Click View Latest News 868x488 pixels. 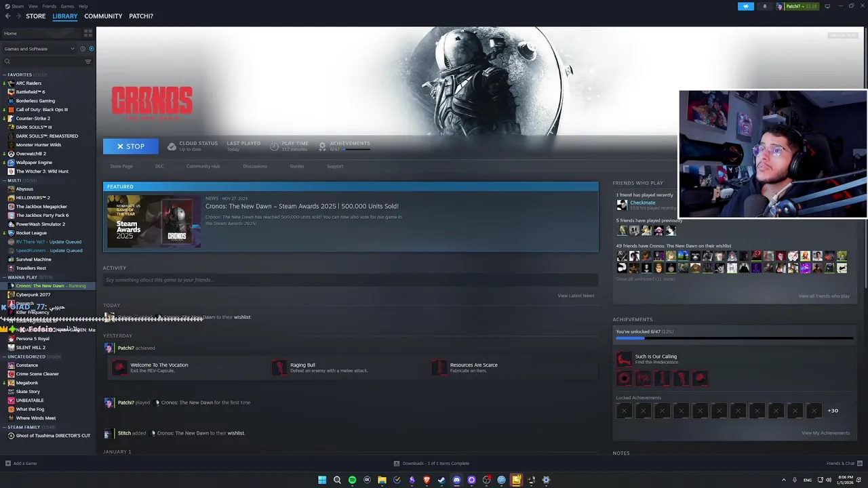coord(576,296)
